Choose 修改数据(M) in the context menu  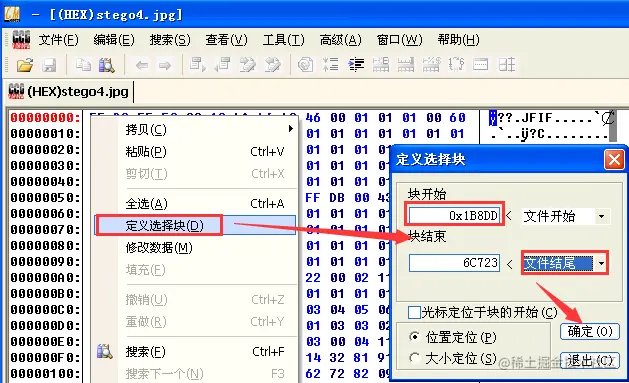click(x=195, y=248)
